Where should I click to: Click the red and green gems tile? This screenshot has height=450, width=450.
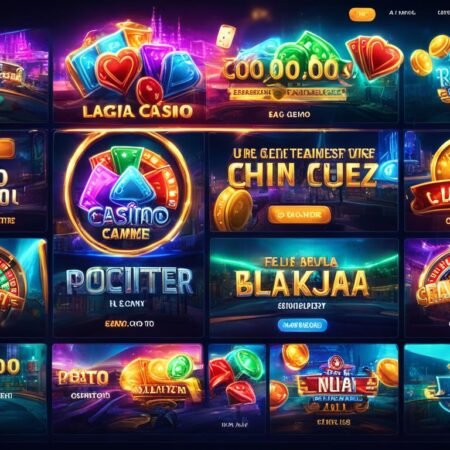point(237,388)
